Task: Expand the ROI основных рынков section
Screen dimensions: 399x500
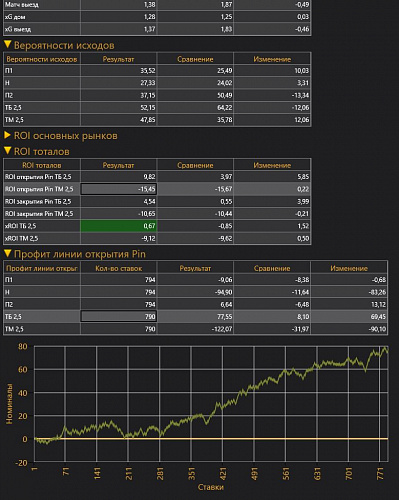Action: pos(7,135)
